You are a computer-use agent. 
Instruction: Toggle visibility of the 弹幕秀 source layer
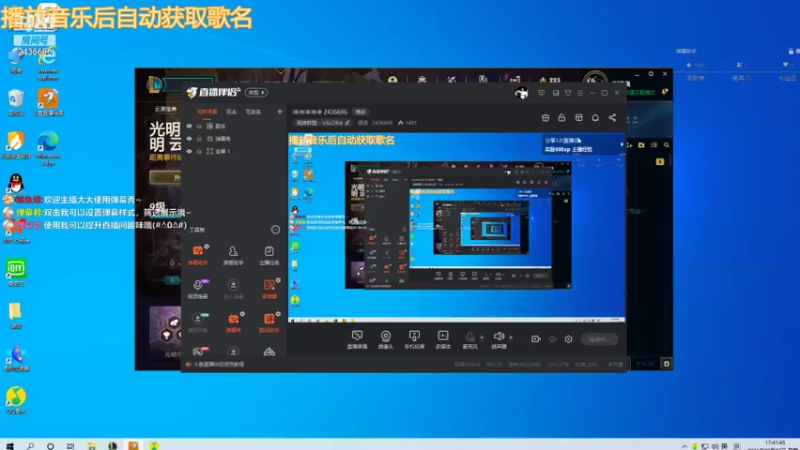coord(189,139)
